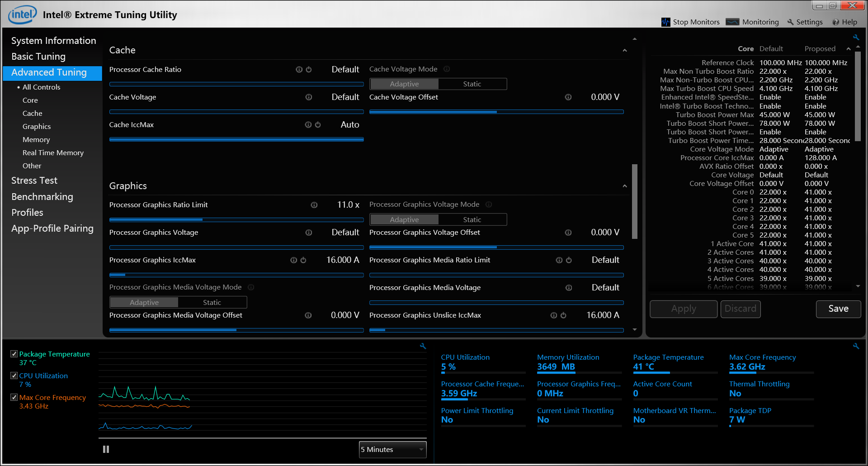
Task: Open wrench settings for the monitor graph
Action: click(x=423, y=346)
